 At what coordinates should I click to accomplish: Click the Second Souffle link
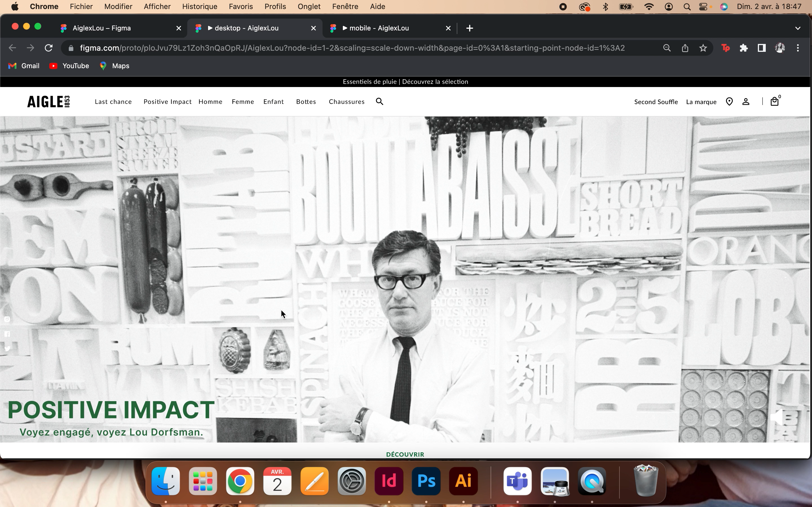[656, 102]
